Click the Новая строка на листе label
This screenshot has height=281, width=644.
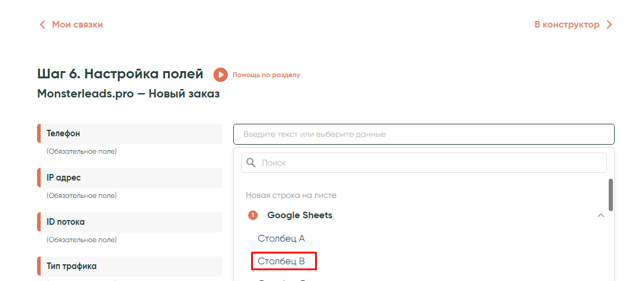click(x=291, y=195)
